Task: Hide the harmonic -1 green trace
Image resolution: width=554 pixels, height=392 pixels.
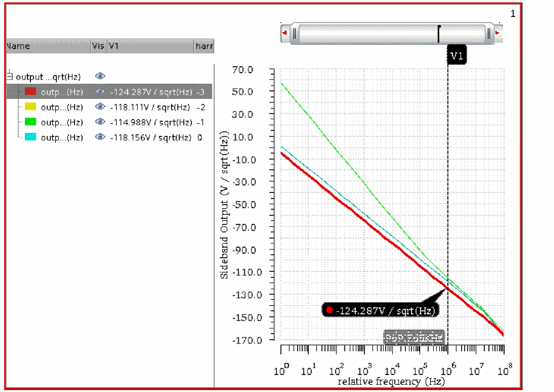Action: coord(100,122)
